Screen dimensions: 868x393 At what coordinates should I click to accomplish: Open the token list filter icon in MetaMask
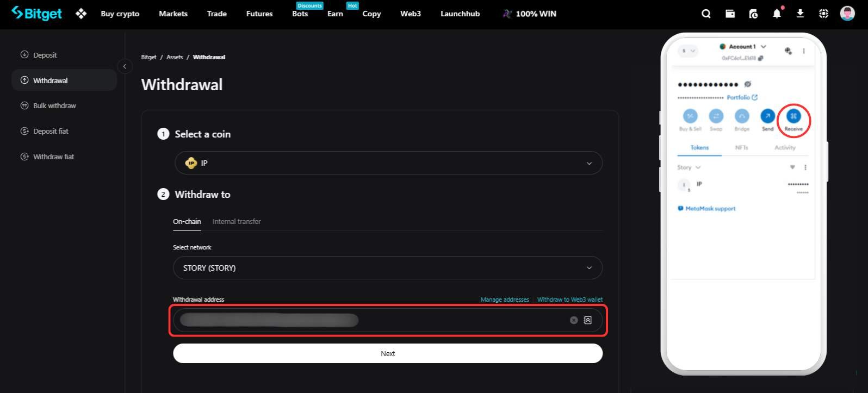pos(792,167)
